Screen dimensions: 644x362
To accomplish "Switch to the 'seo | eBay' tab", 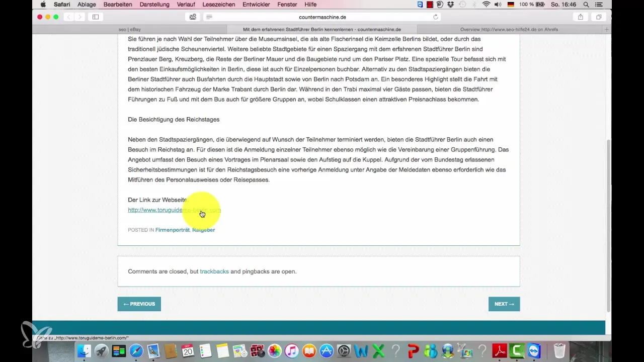I will pos(130,30).
